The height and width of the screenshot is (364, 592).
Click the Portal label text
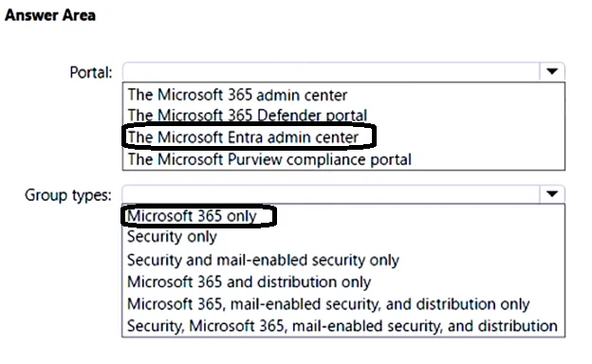91,72
